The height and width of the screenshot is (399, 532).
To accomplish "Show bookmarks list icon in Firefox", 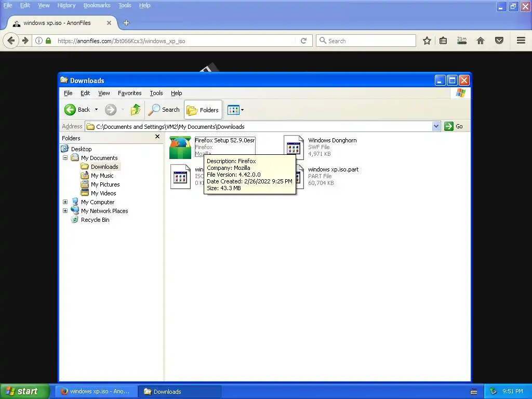I will pyautogui.click(x=443, y=41).
